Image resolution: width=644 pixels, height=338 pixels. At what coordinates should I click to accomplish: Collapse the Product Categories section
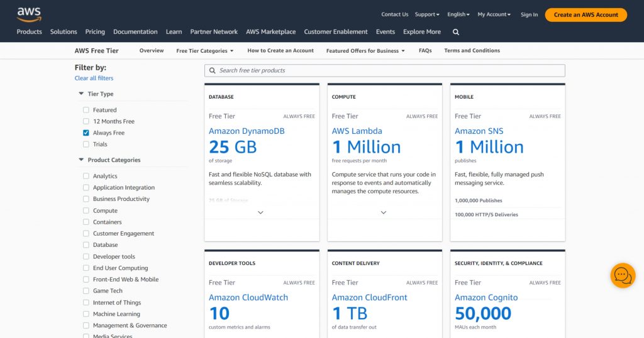click(81, 160)
